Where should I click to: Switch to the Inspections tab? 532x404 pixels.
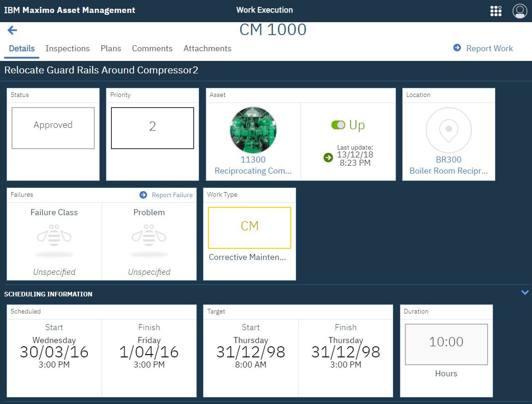67,48
